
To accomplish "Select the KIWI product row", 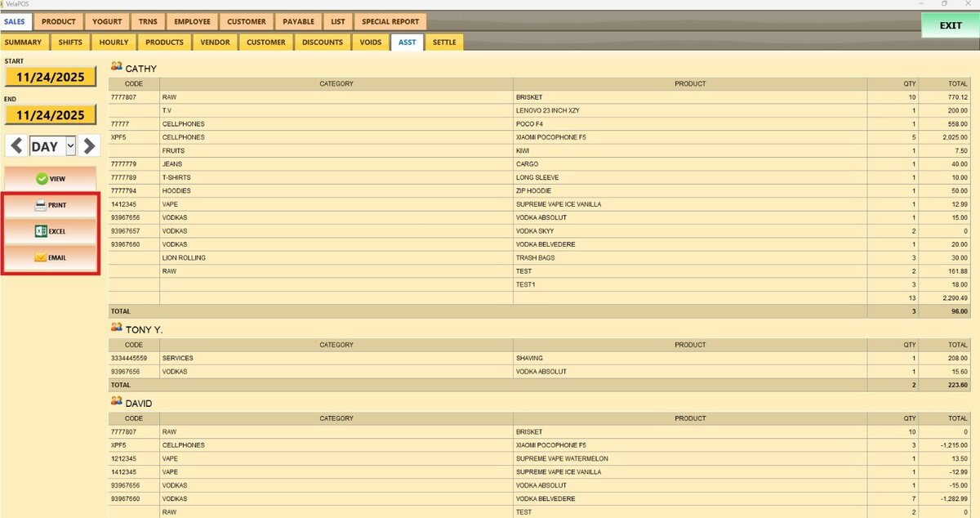I will point(538,150).
